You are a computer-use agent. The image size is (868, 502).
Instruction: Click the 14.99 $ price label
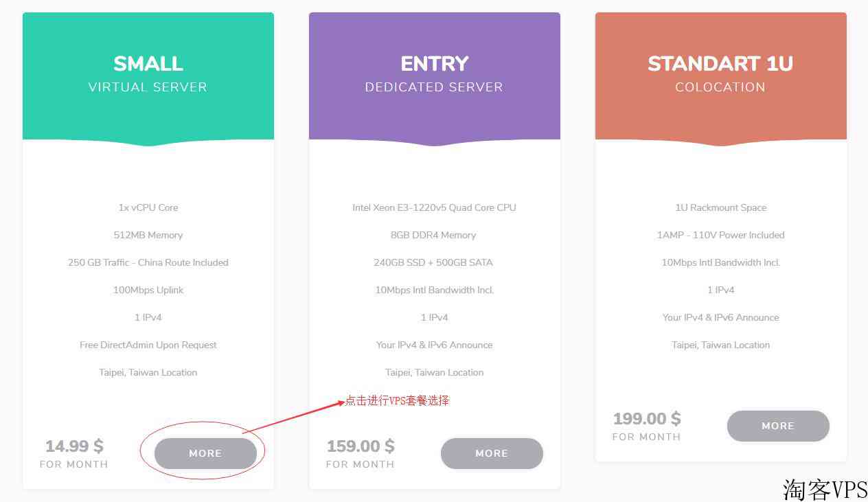(x=74, y=446)
